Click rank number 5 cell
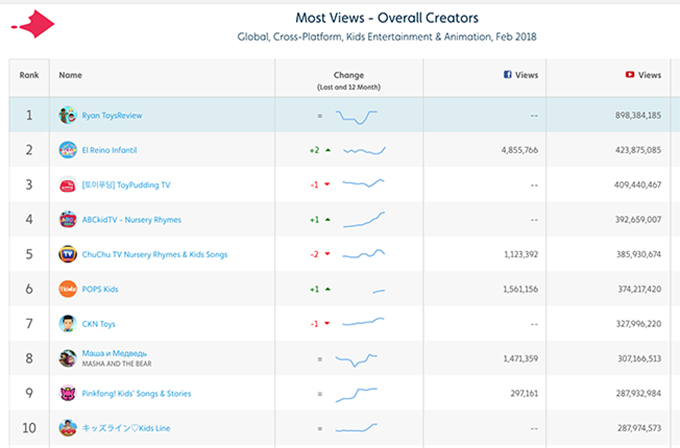The height and width of the screenshot is (448, 680). (29, 254)
